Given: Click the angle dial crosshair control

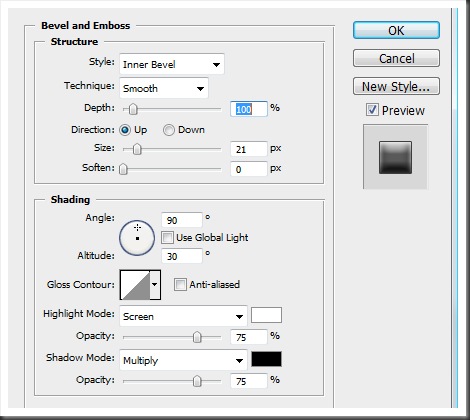Looking at the screenshot, I should tap(137, 238).
